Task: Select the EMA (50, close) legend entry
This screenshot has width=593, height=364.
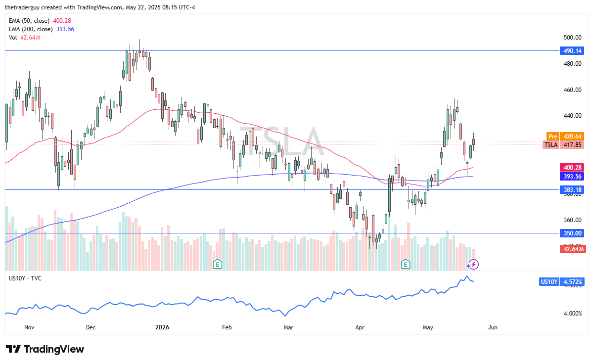Action: 40,21
